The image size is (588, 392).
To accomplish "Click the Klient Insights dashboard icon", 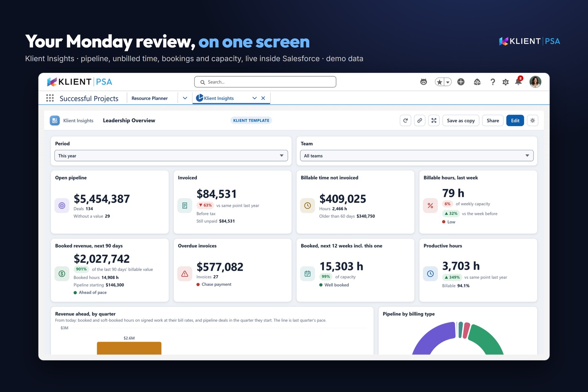I will (x=55, y=120).
